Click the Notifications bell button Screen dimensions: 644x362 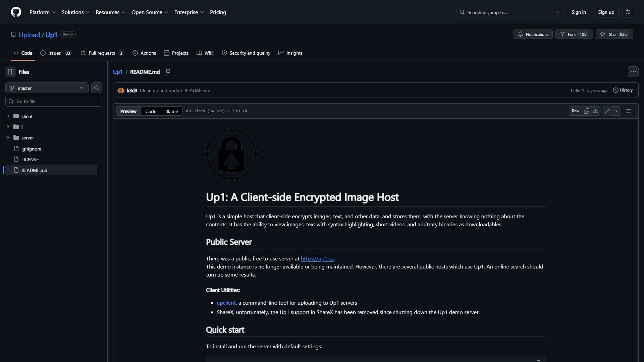click(533, 34)
